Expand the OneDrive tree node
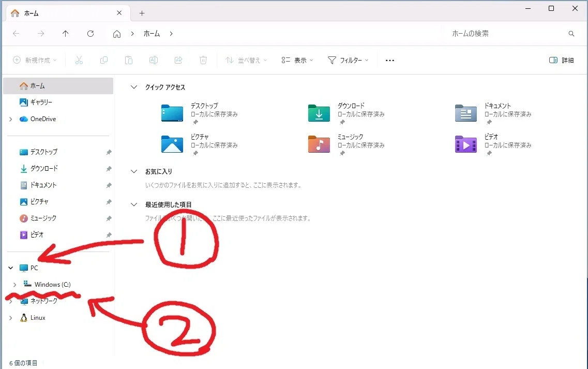The image size is (588, 369). pos(10,119)
